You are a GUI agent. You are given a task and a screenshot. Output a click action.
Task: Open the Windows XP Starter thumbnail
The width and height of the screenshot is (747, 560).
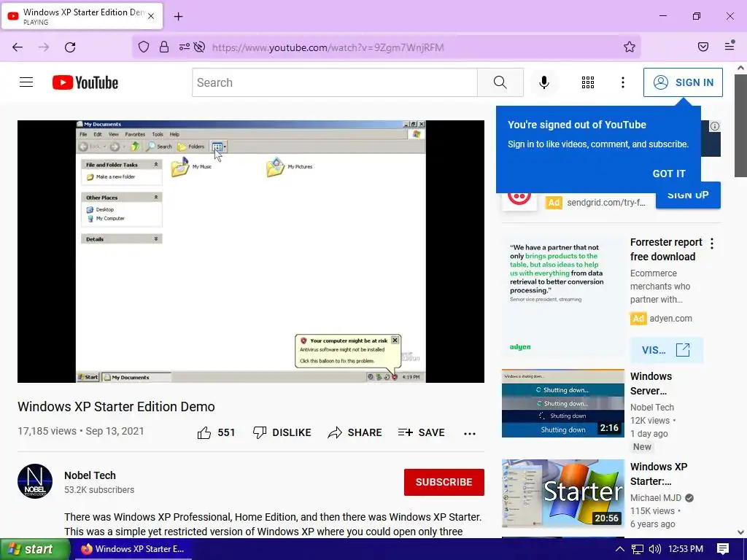tap(562, 494)
